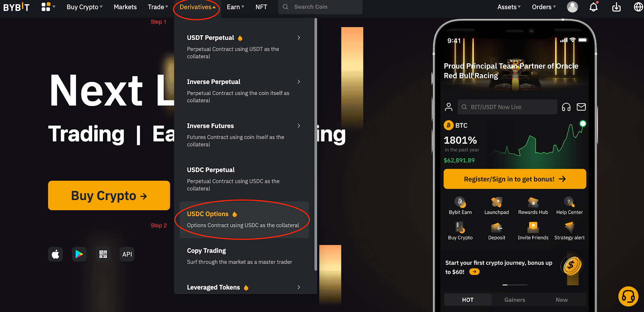Click the Search Coin input field
Viewport: 644px width, 312px height.
pyautogui.click(x=320, y=7)
